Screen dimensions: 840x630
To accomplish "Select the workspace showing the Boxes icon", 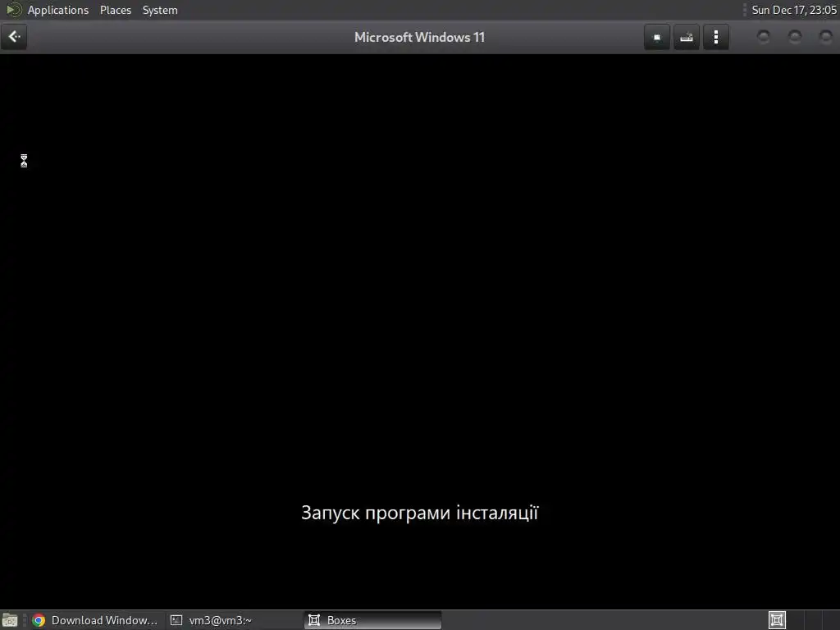I will coord(777,620).
